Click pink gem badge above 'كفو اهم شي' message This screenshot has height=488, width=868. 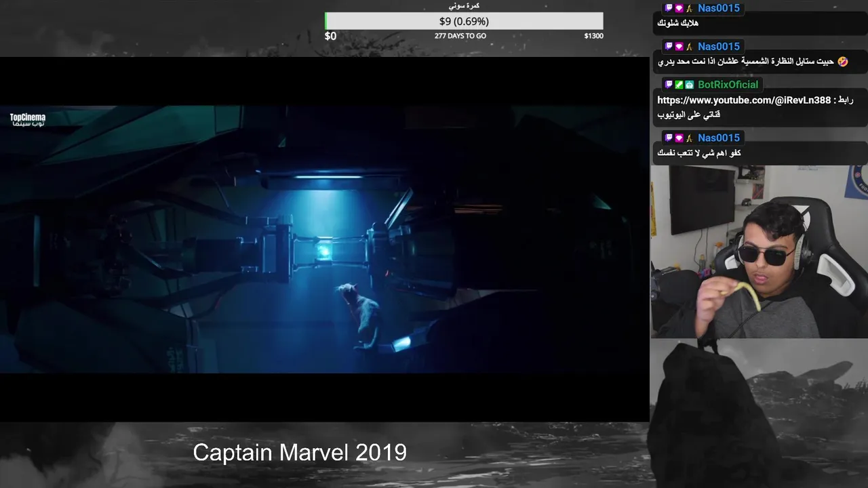[679, 138]
